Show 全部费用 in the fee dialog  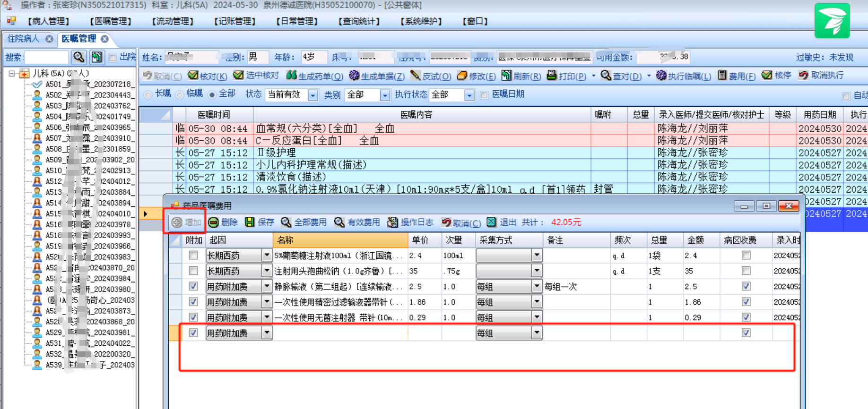[x=304, y=222]
